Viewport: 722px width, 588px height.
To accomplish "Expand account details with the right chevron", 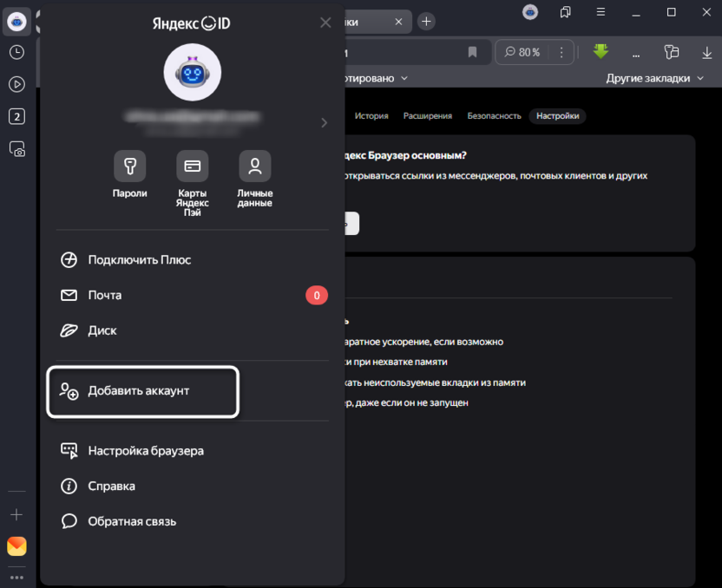I will tap(325, 123).
